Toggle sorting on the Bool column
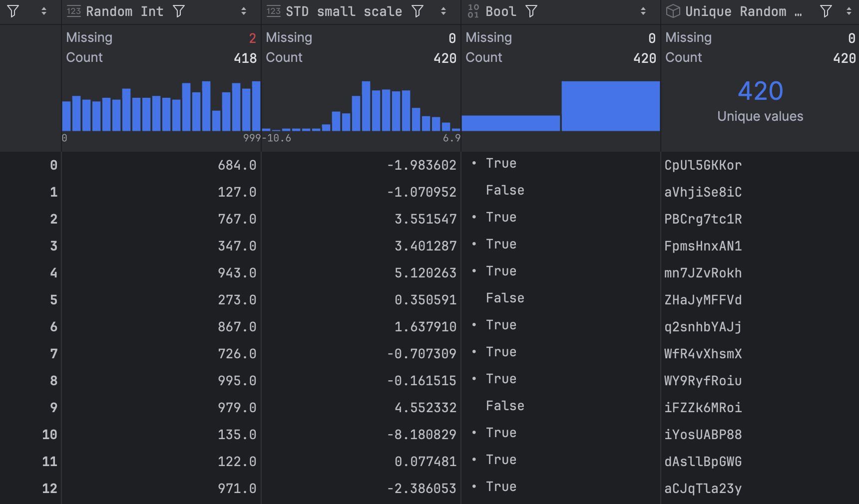 642,11
